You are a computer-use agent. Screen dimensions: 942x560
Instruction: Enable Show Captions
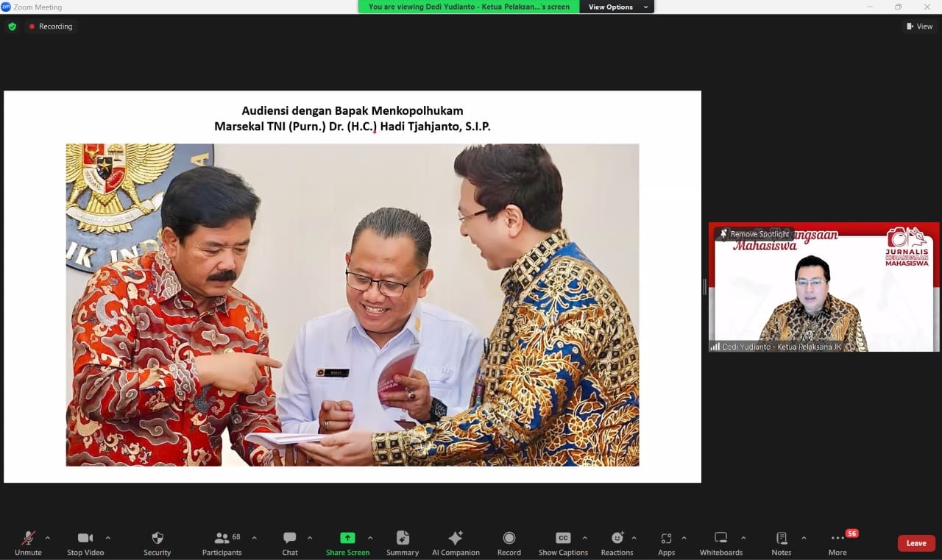click(562, 542)
